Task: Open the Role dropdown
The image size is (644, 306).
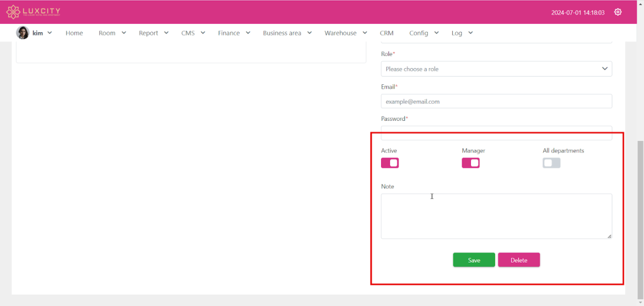Action: (496, 69)
